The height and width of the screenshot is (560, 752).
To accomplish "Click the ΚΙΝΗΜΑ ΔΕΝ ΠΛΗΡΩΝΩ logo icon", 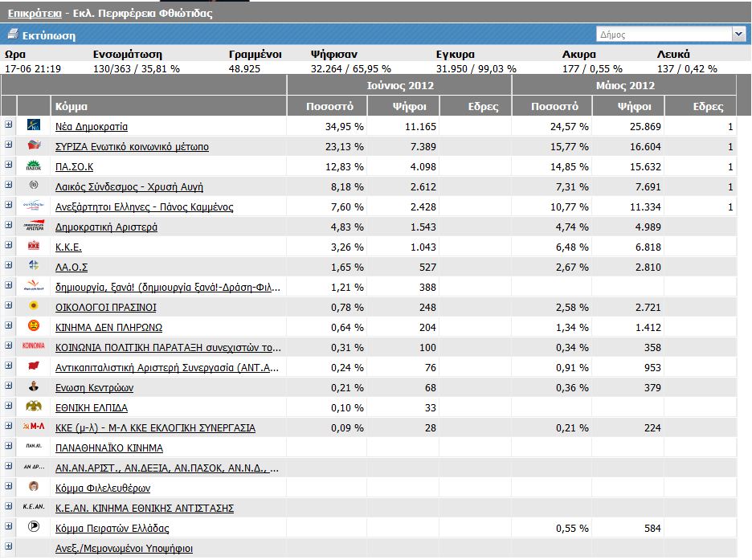I will click(34, 327).
